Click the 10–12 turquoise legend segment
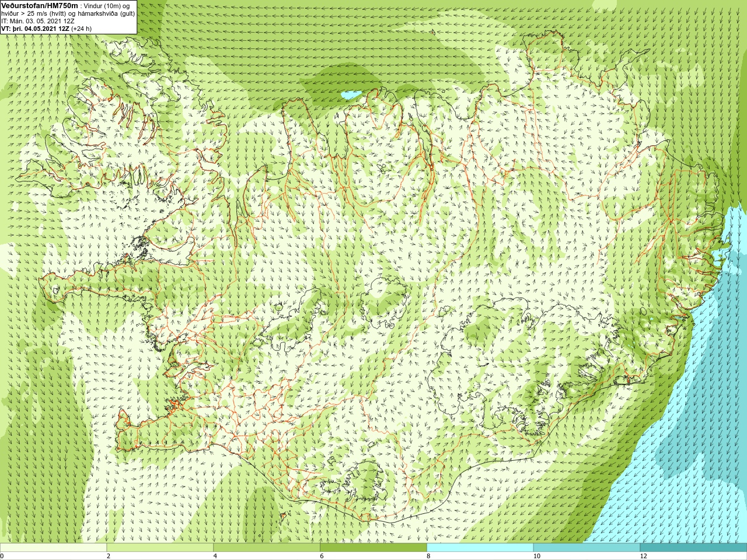 587,548
